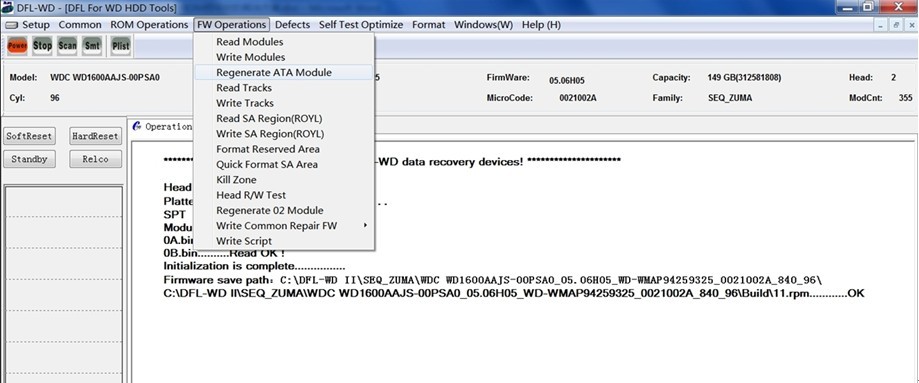Click the Cyl value 96
The image size is (919, 383).
pos(55,98)
